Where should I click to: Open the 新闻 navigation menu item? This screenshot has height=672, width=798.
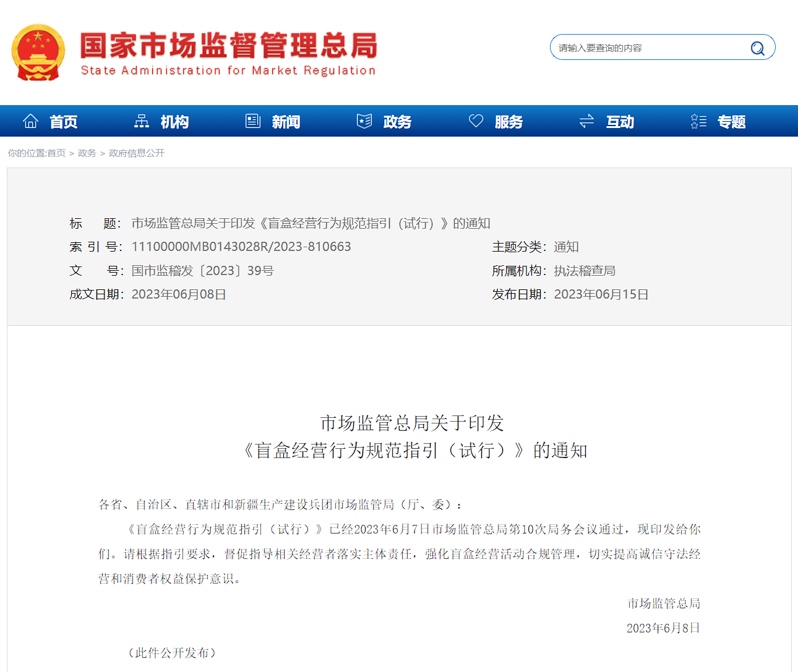click(x=286, y=122)
